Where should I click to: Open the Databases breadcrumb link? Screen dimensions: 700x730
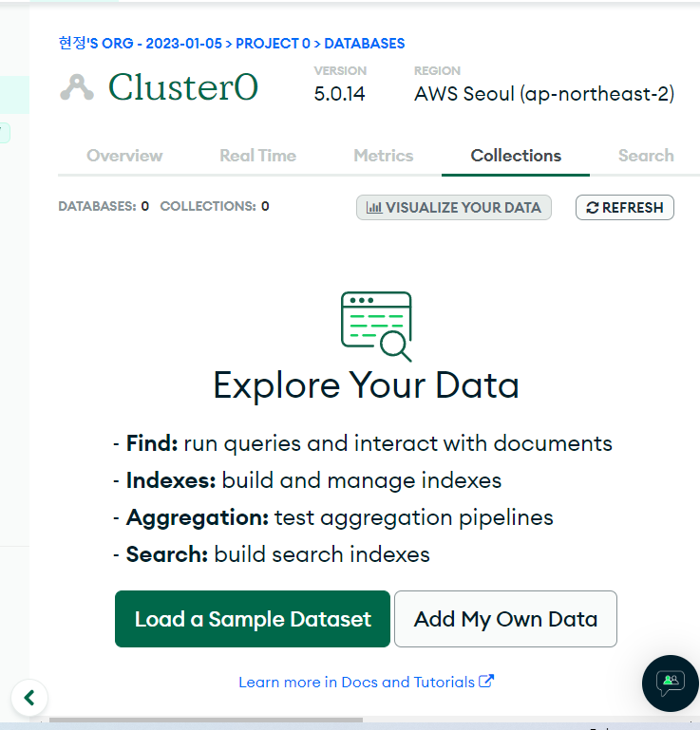pyautogui.click(x=364, y=44)
